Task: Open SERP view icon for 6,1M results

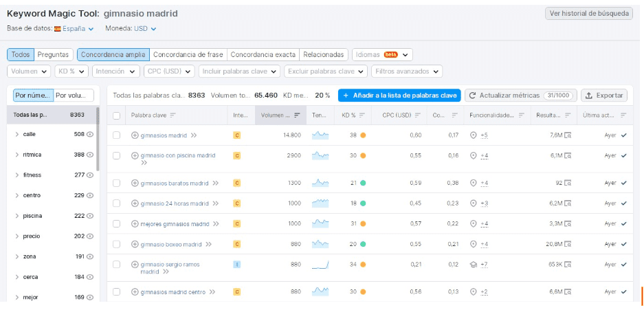Action: [568, 155]
